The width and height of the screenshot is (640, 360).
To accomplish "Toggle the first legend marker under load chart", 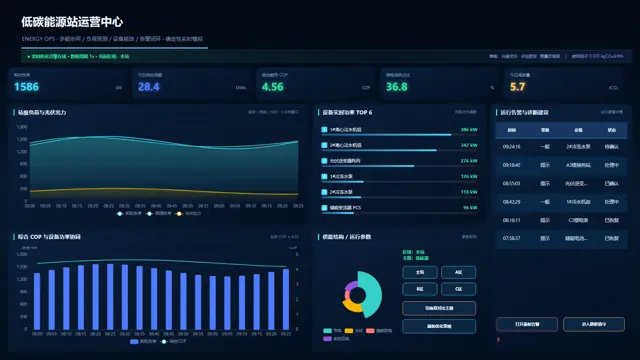I will coord(120,213).
